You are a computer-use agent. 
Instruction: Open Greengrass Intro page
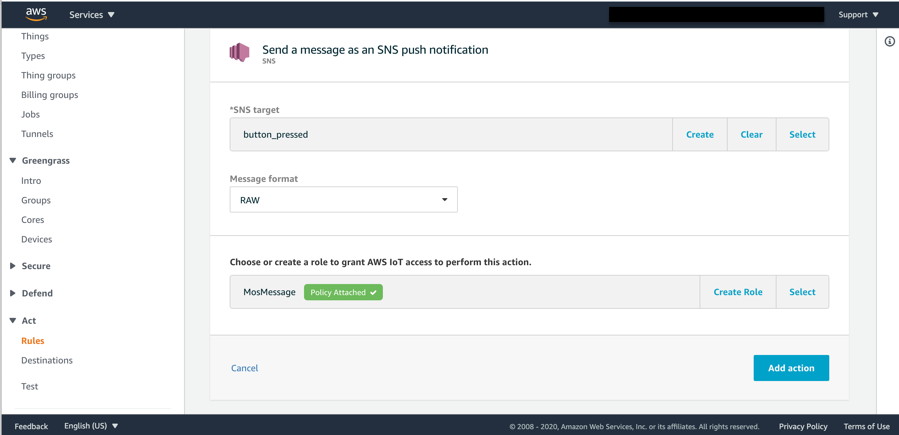[31, 181]
